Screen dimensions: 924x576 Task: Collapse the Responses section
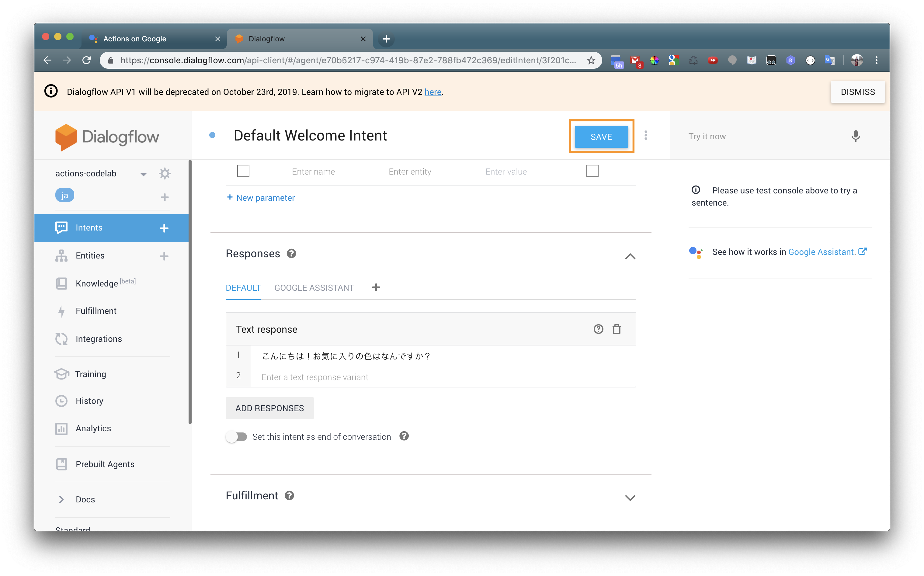630,256
